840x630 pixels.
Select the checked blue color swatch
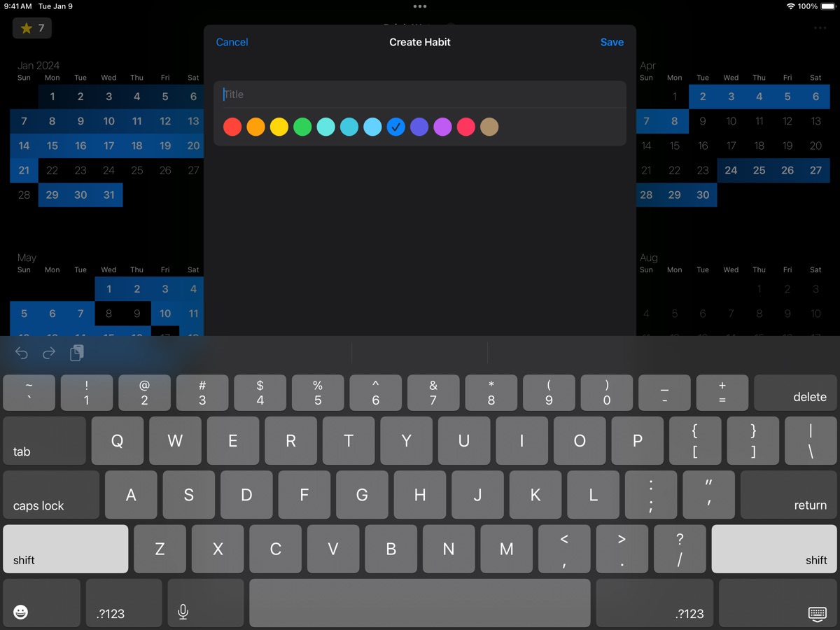(x=396, y=127)
